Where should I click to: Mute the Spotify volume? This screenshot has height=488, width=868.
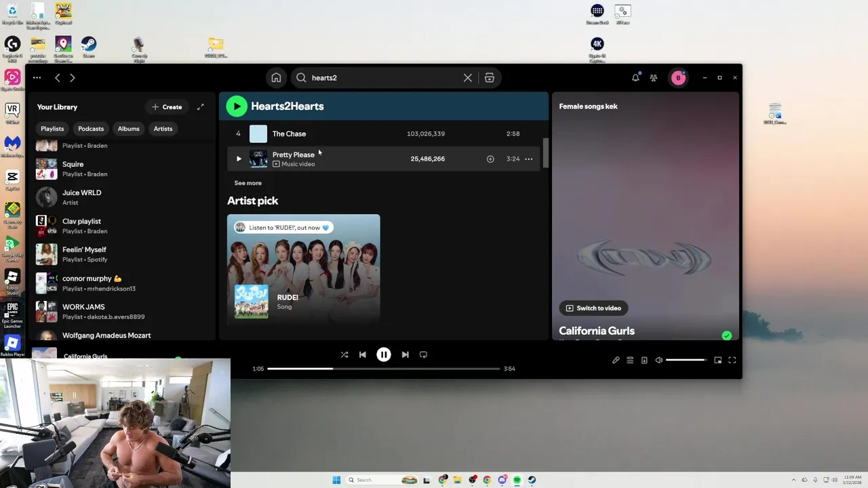tap(658, 360)
